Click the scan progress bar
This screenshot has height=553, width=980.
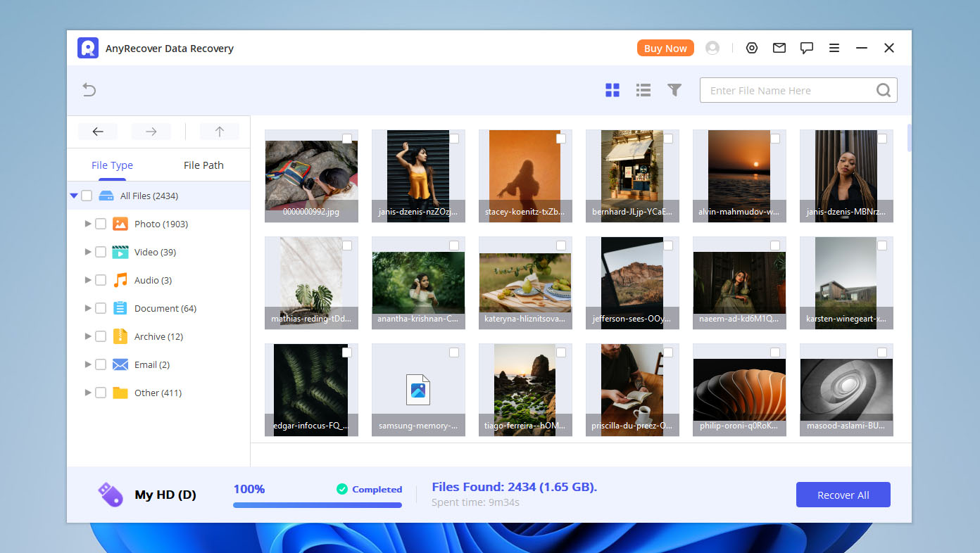318,504
